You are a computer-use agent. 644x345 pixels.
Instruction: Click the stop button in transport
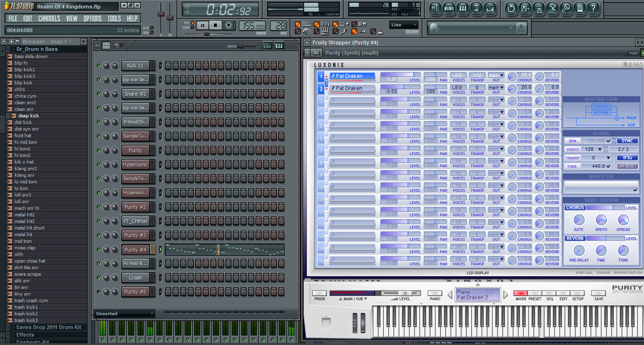click(x=215, y=25)
